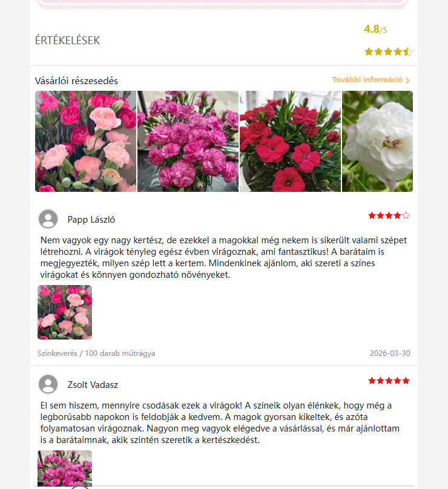448x489 pixels.
Task: Click the Zsolt Vadasz reviewer name
Action: coord(93,385)
